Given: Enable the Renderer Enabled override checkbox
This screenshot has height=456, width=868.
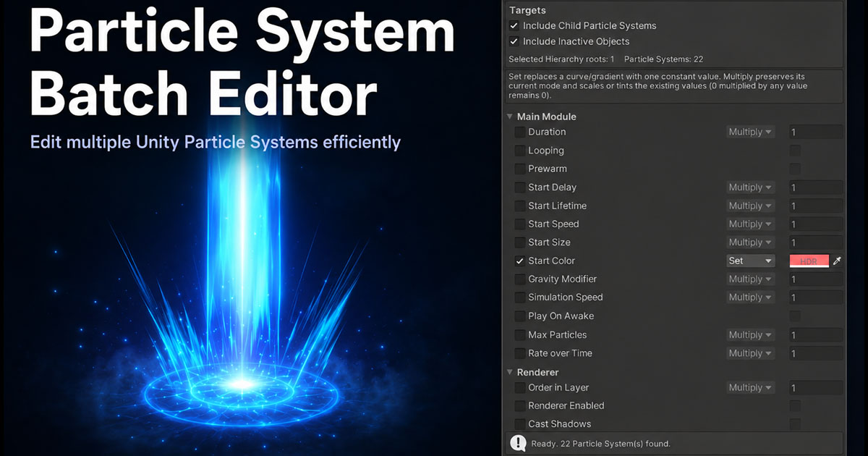Looking at the screenshot, I should tap(520, 405).
